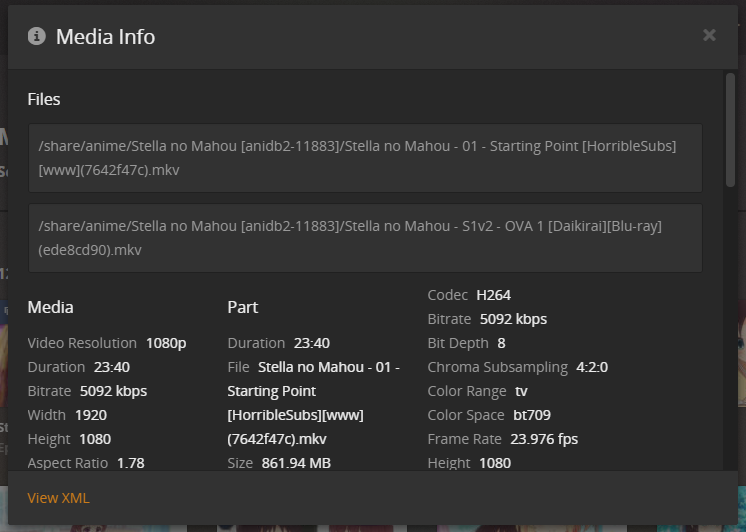
Task: Click the Media Duration value 23:40
Action: 112,367
